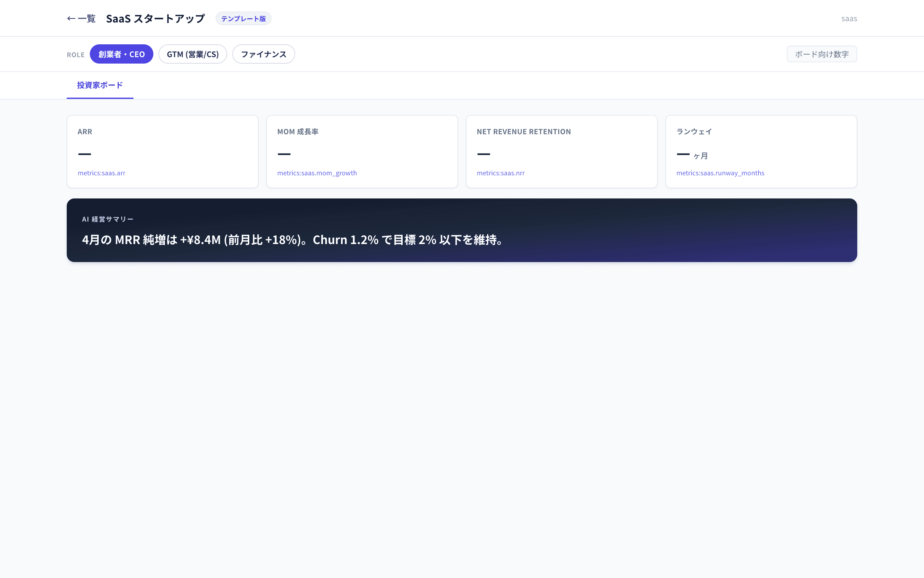Click the metrics:saas.arr link

[101, 173]
